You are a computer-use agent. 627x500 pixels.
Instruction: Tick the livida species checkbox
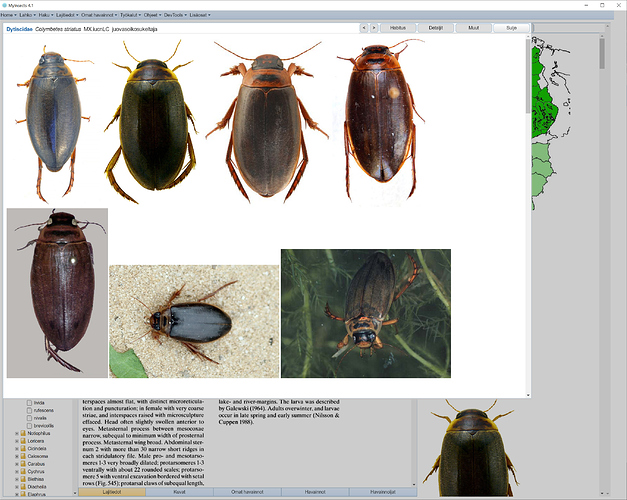[29, 403]
